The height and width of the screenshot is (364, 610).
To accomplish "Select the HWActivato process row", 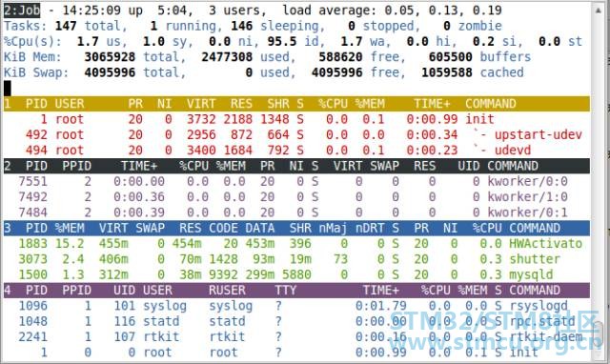I will tap(296, 244).
